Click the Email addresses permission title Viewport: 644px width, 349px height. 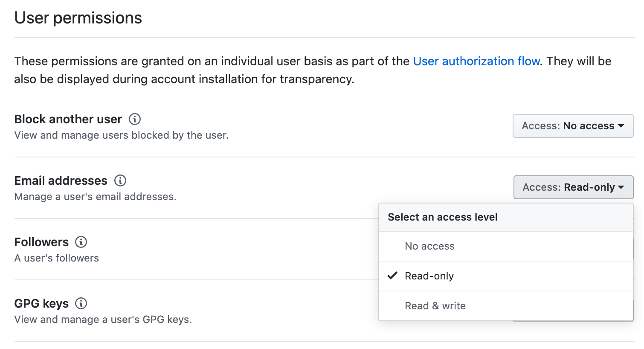pos(61,180)
